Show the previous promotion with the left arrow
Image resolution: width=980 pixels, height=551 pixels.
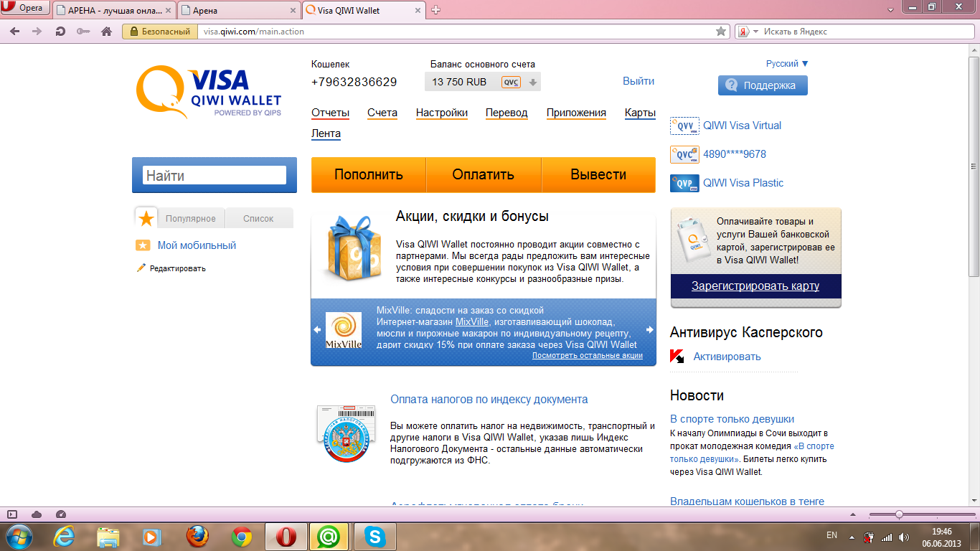coord(317,330)
